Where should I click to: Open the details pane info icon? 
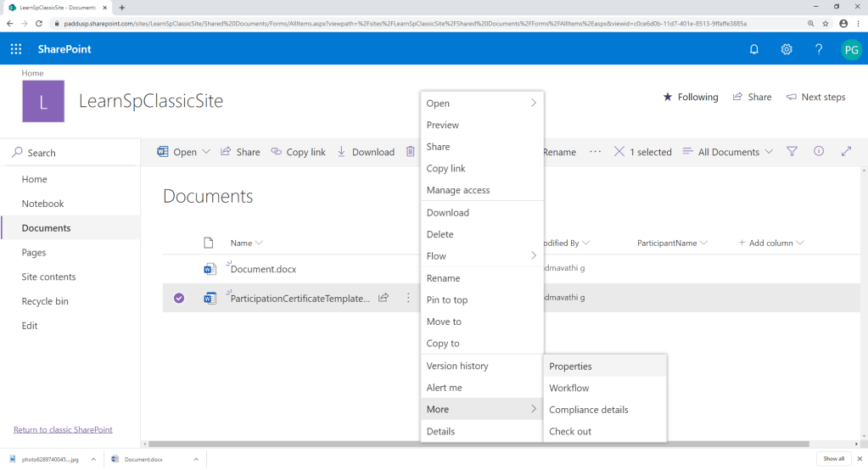click(819, 152)
